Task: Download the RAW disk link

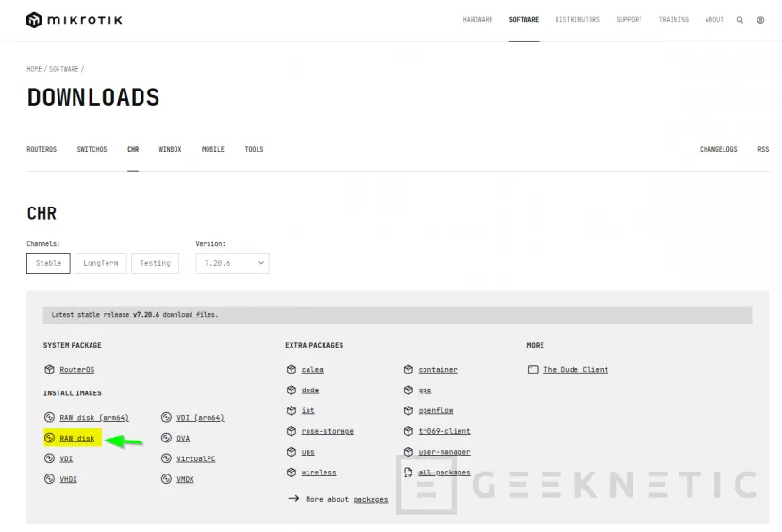Action: point(76,439)
